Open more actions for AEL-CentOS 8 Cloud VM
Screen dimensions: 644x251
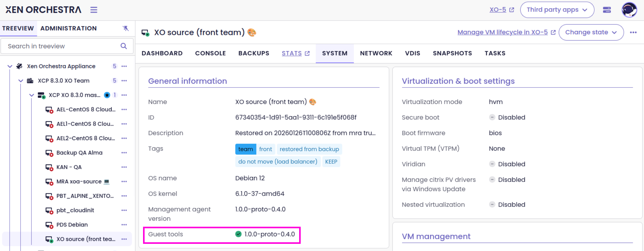pyautogui.click(x=124, y=110)
